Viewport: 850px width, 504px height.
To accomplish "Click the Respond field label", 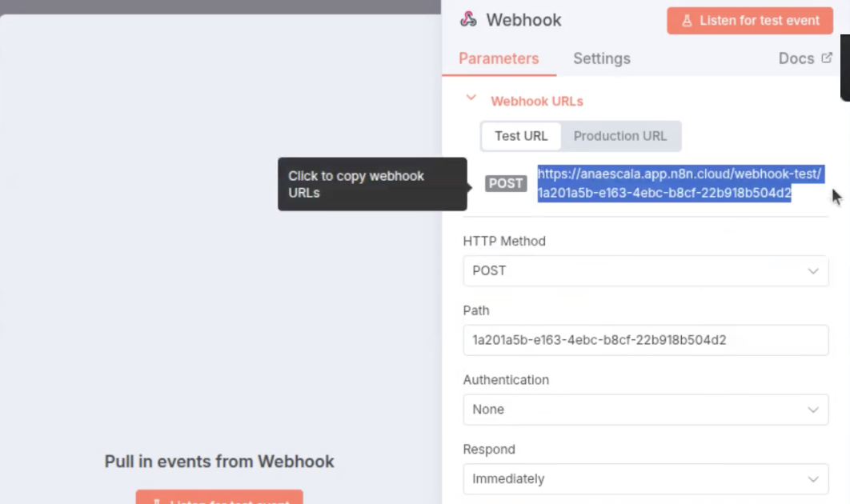I will pos(489,450).
